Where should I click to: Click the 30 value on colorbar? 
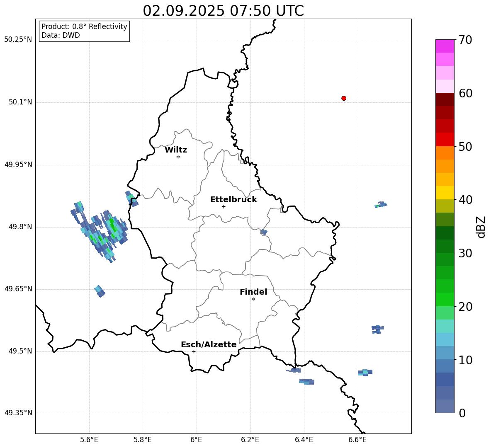click(465, 253)
